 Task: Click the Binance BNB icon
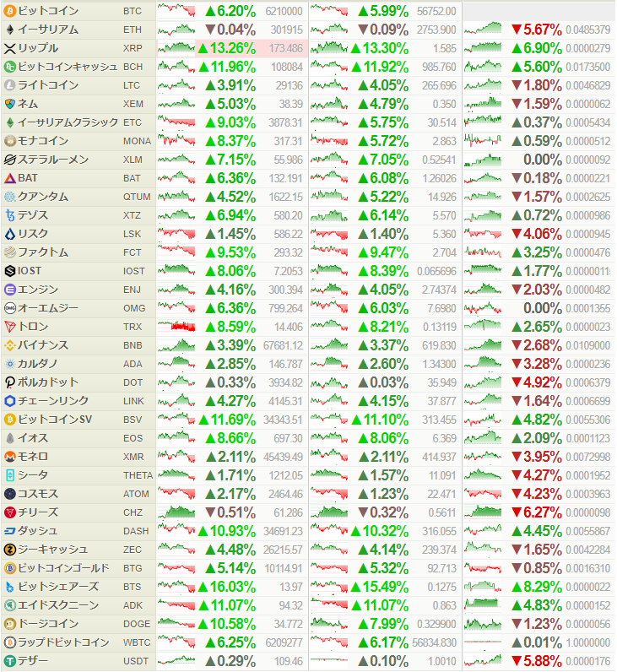click(9, 345)
